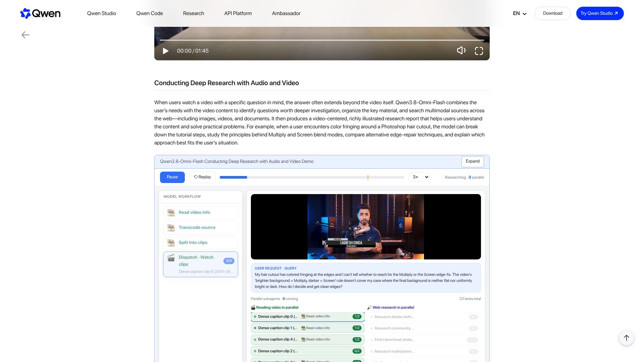Click the Find+download simila... lane
This screenshot has width=644, height=362.
pyautogui.click(x=424, y=340)
